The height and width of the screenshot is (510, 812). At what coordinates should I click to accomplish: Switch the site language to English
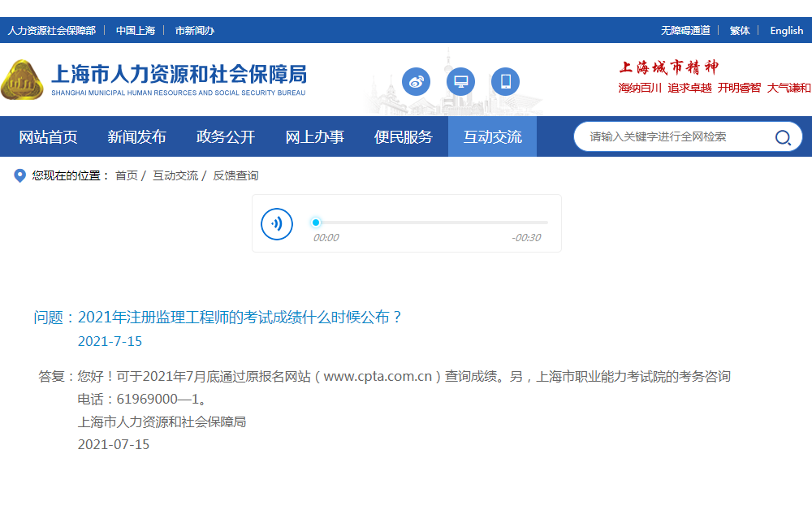[x=786, y=30]
